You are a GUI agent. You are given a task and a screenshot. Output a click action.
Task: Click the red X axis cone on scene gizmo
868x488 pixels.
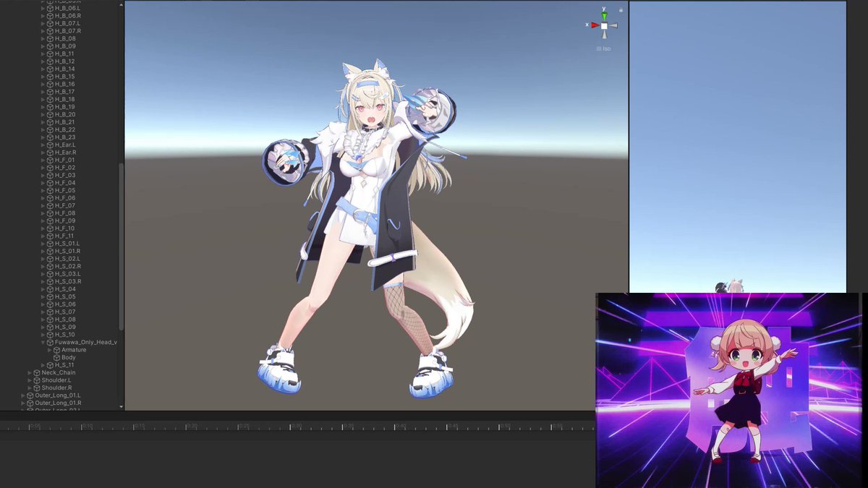[x=595, y=25]
